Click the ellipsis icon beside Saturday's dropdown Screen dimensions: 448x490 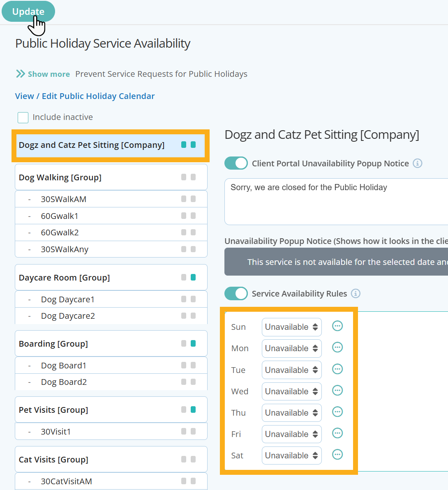tap(337, 454)
